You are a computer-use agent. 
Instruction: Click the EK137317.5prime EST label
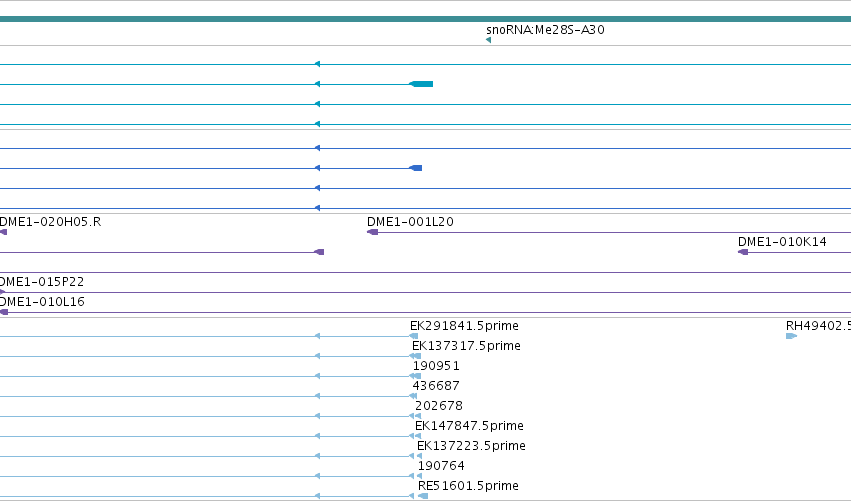click(466, 346)
